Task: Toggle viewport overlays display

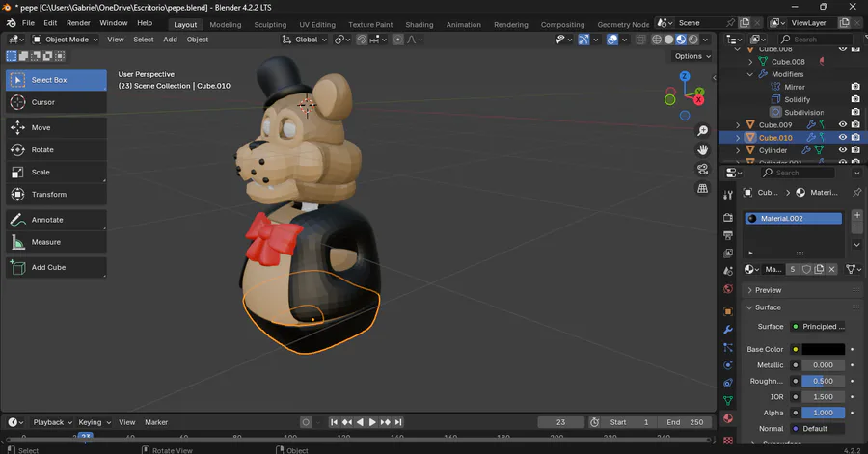Action: click(612, 40)
